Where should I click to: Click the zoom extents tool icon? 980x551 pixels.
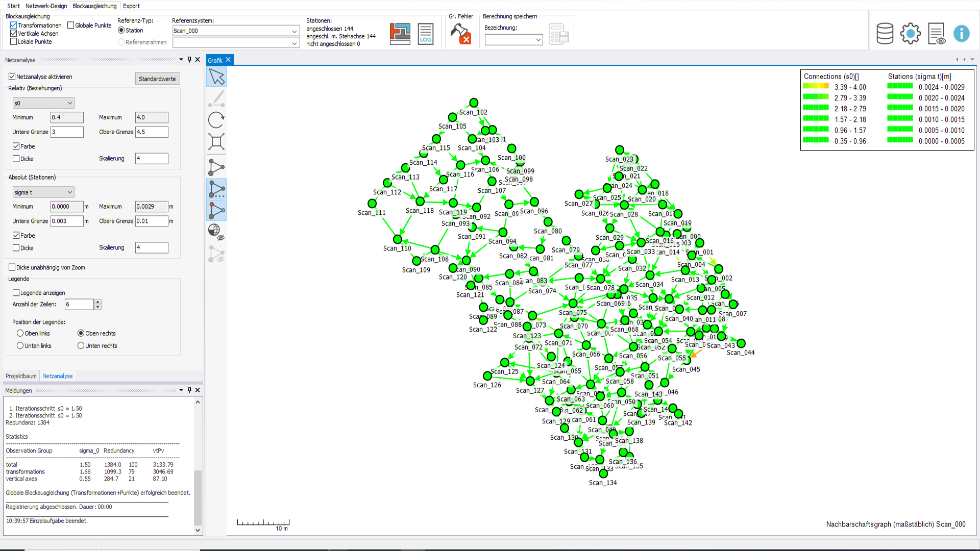216,142
